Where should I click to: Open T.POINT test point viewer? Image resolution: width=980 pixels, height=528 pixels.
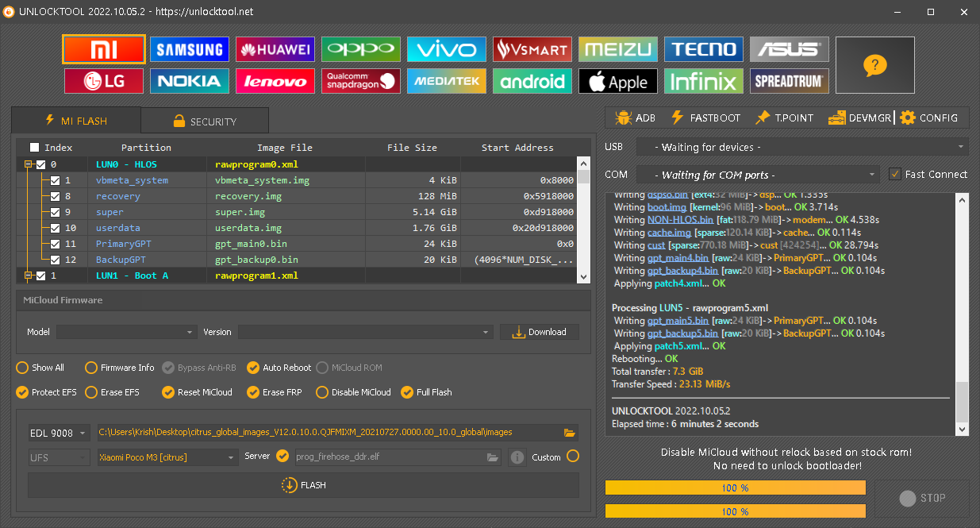coord(784,118)
